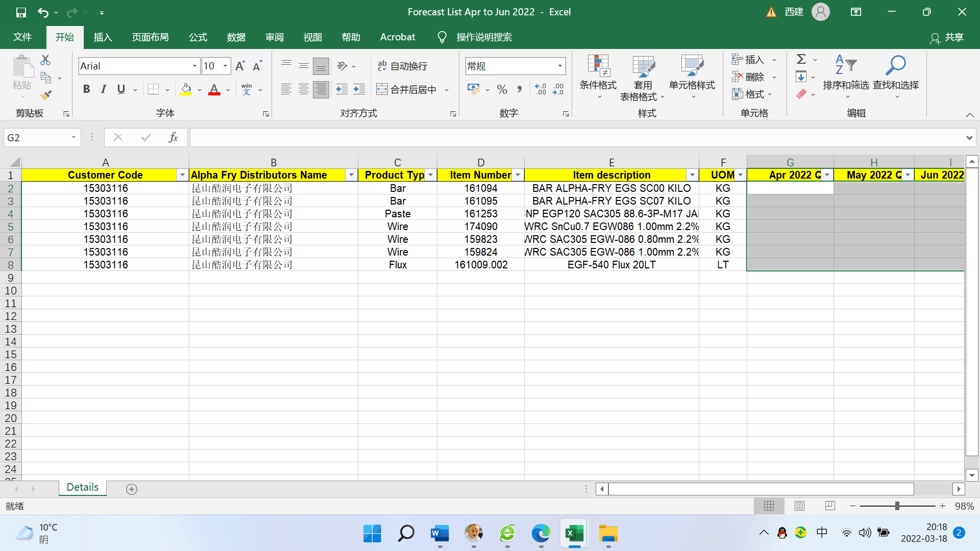Screen dimensions: 980x551
Task: Toggle Bold formatting
Action: tap(87, 89)
